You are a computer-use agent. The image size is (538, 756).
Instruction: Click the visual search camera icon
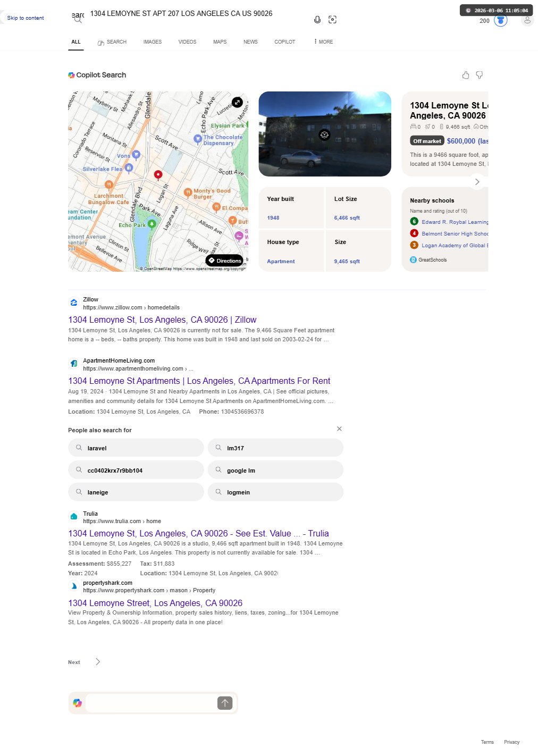(333, 20)
